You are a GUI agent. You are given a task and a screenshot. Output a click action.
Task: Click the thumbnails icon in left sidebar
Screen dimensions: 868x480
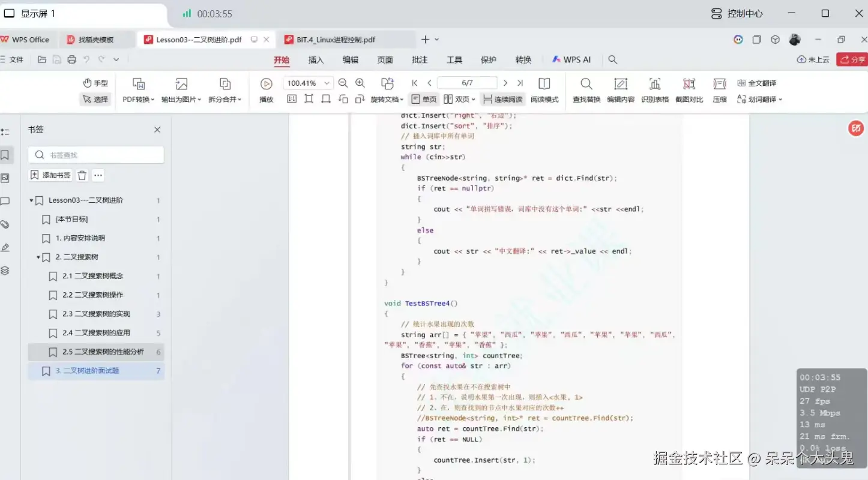point(5,178)
